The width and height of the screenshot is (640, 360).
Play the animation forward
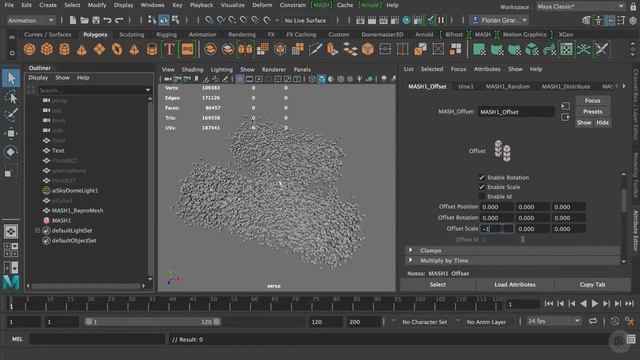coord(595,303)
